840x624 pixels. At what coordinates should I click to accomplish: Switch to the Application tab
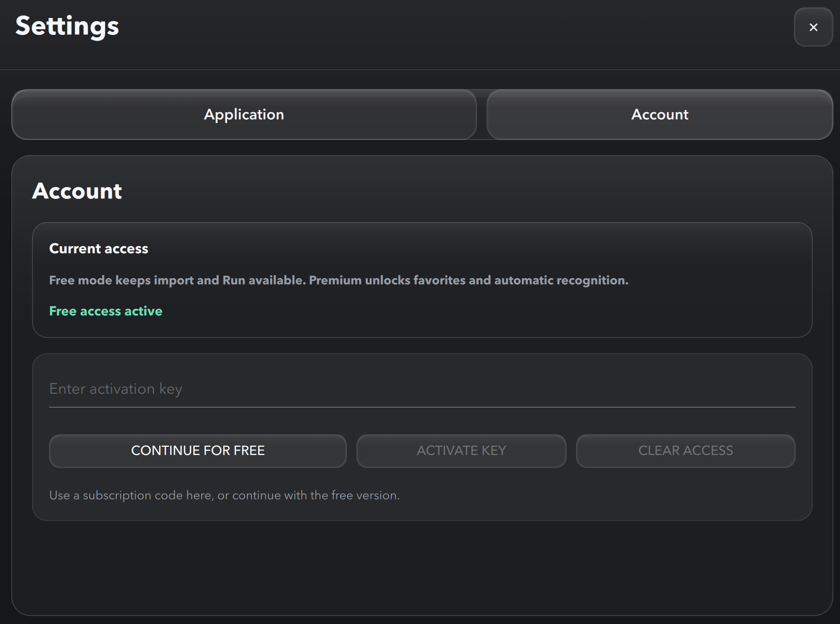click(244, 115)
